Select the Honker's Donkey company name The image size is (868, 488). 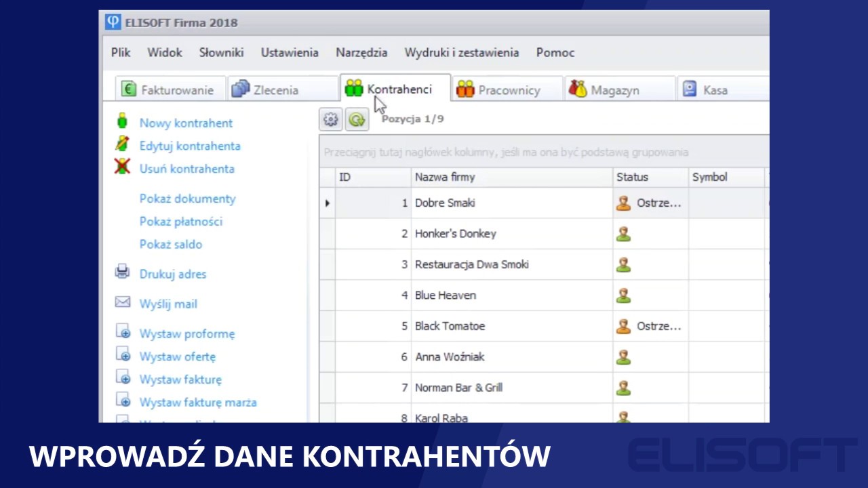456,234
